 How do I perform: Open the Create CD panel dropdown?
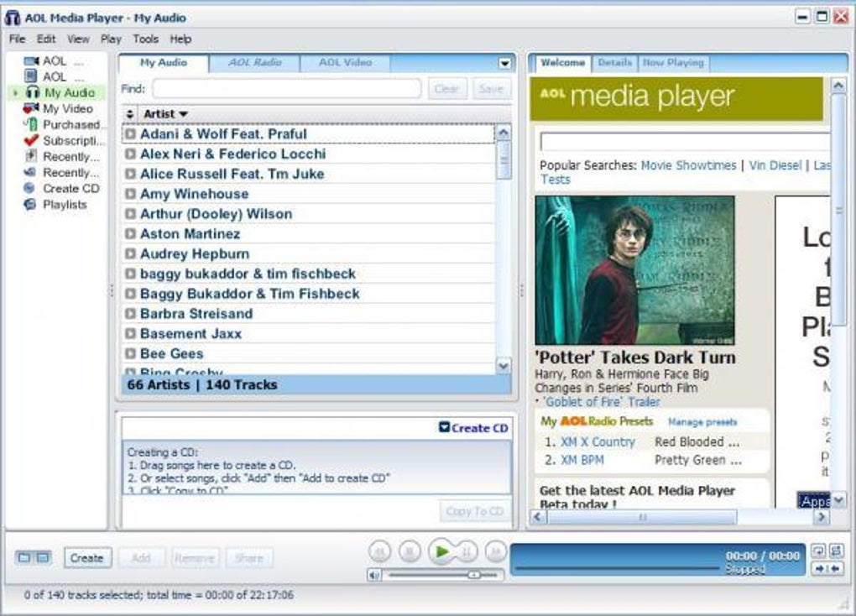click(445, 427)
